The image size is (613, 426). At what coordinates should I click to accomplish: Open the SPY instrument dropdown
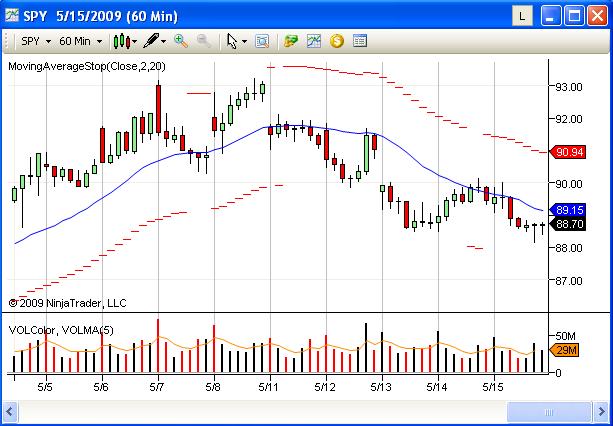click(x=36, y=41)
